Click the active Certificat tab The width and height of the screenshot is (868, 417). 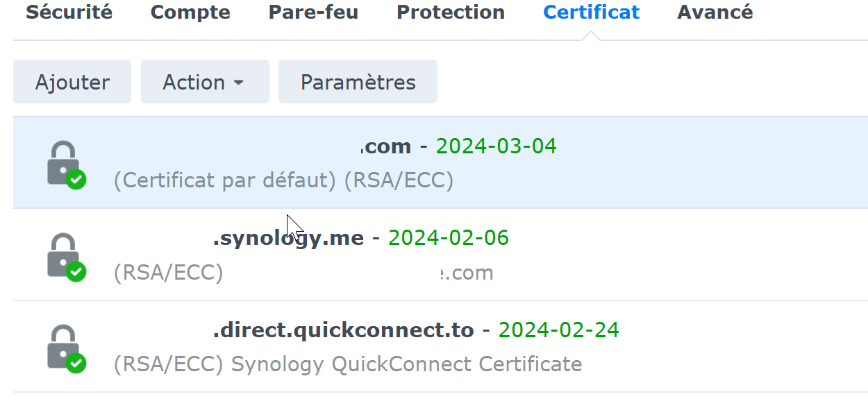592,12
